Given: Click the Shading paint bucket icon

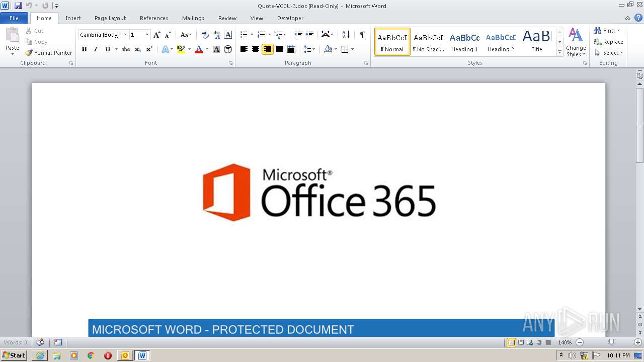Looking at the screenshot, I should 328,49.
